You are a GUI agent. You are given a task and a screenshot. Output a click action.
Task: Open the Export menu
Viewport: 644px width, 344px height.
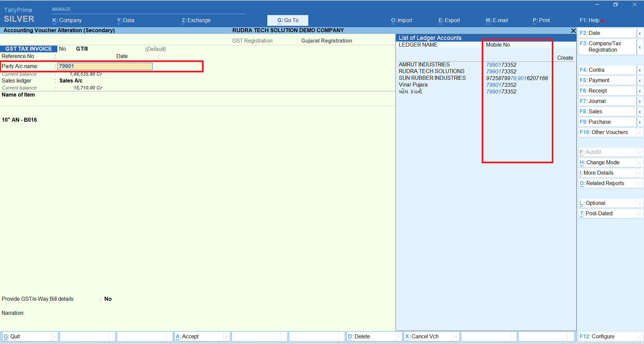click(x=449, y=20)
